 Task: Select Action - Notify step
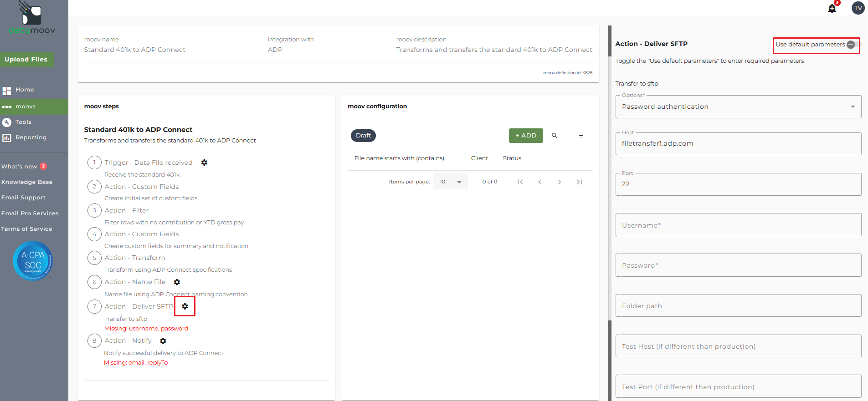click(128, 340)
